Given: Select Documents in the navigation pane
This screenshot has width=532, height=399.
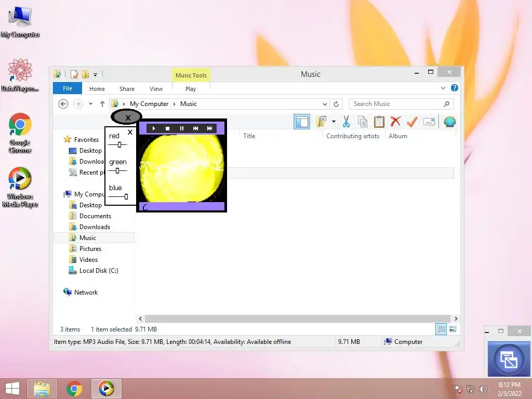Looking at the screenshot, I should click(95, 216).
